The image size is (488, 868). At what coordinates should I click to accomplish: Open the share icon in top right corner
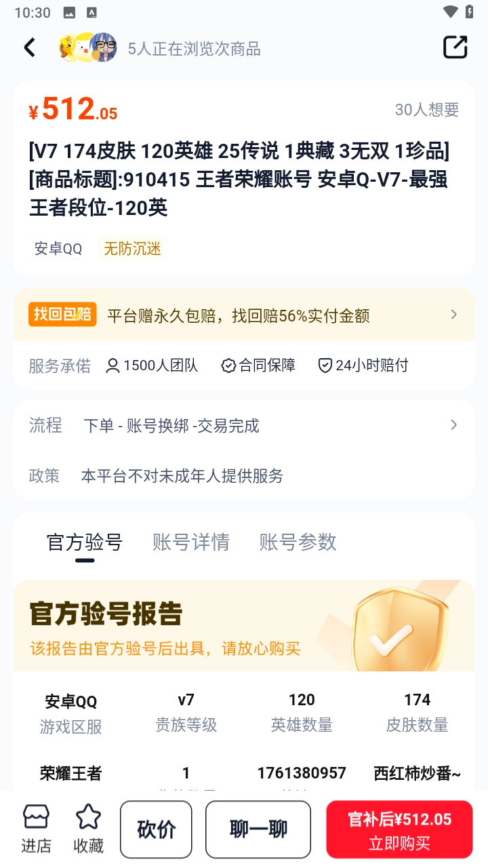click(455, 47)
